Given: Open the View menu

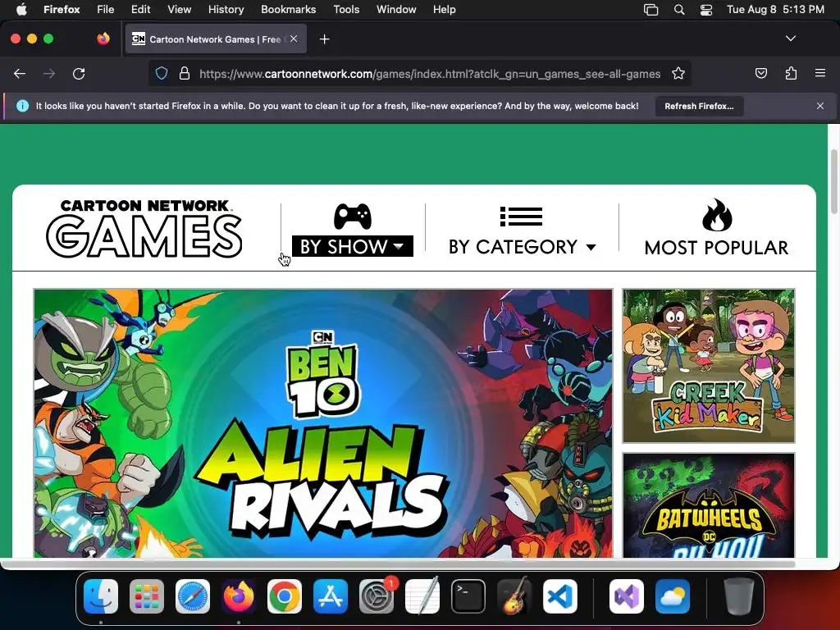Looking at the screenshot, I should pyautogui.click(x=179, y=9).
